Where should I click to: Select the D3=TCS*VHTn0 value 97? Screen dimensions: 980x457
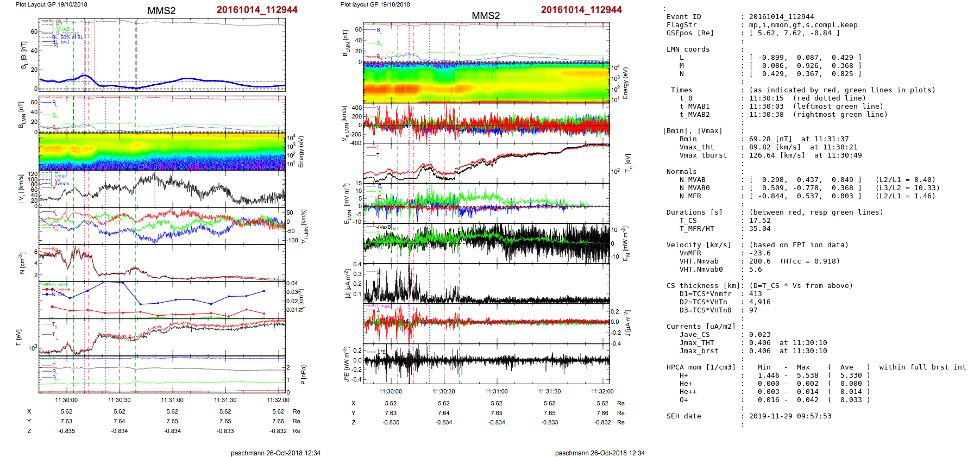[753, 310]
